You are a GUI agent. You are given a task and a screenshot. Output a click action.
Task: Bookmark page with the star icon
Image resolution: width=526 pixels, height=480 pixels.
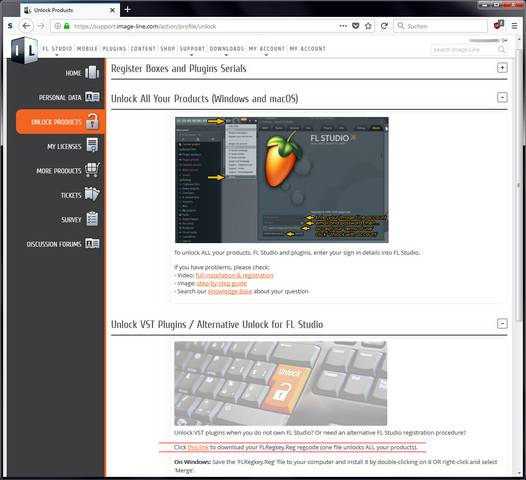[x=368, y=26]
